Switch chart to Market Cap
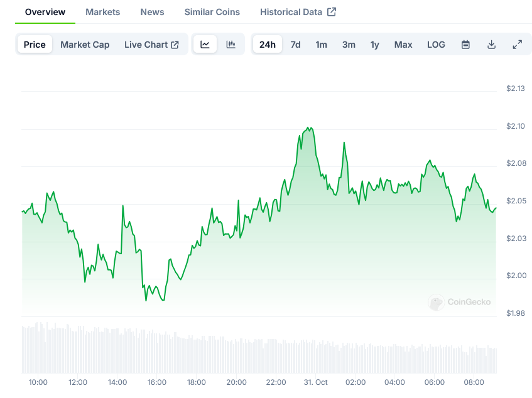Viewport: 532px width, 398px height. tap(85, 45)
